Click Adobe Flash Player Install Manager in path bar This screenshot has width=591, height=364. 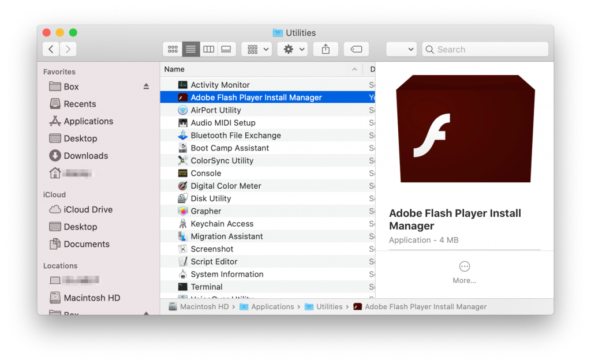(420, 307)
